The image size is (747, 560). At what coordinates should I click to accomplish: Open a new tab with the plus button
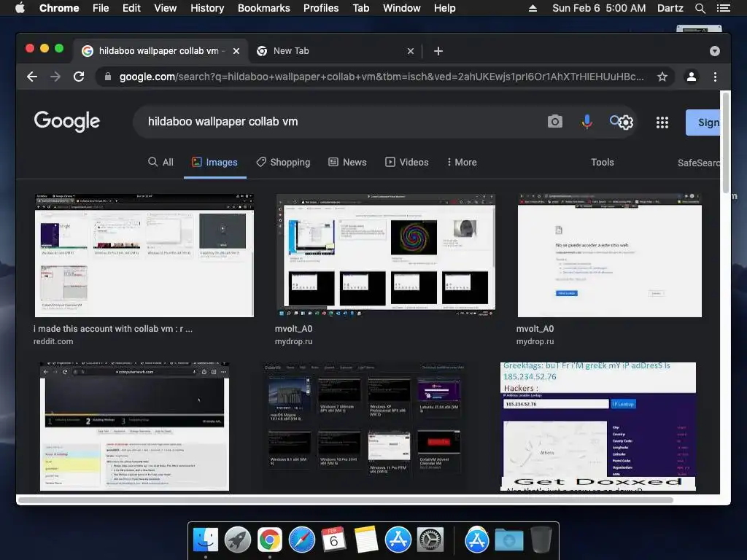[438, 51]
